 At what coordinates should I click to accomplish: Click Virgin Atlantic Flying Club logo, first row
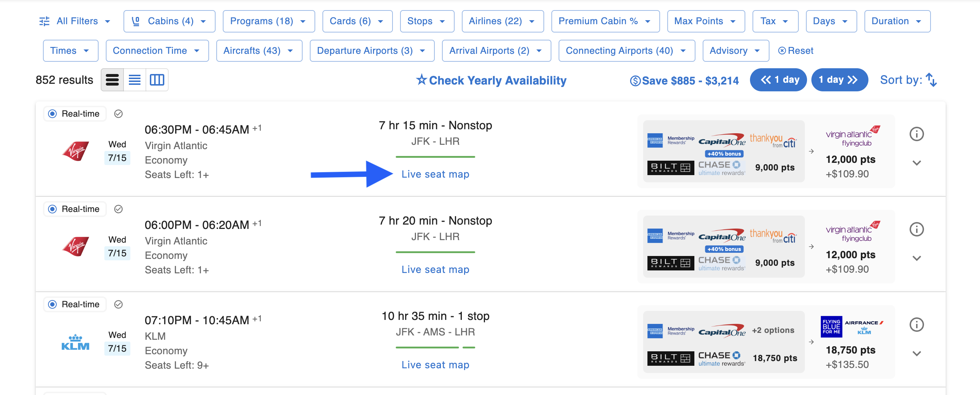pos(853,136)
